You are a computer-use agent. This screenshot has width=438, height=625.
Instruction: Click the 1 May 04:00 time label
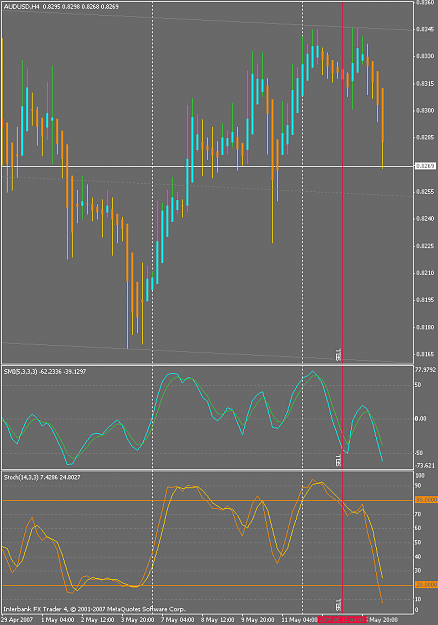point(57,620)
